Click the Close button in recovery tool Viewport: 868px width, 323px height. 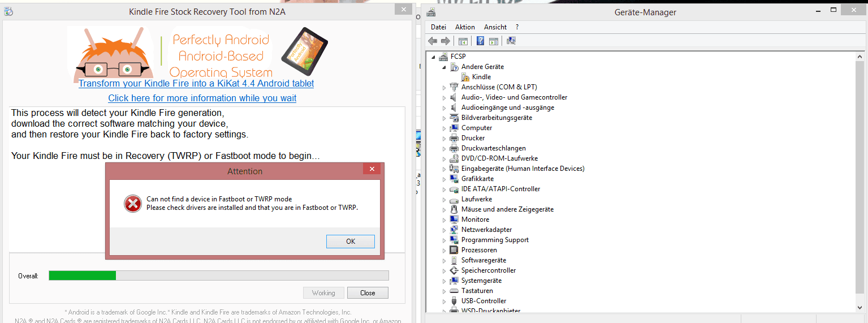tap(368, 293)
